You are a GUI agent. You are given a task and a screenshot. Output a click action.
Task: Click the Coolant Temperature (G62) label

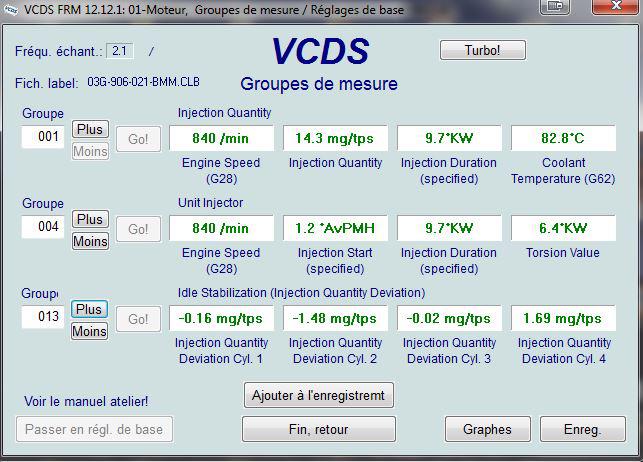coord(563,171)
